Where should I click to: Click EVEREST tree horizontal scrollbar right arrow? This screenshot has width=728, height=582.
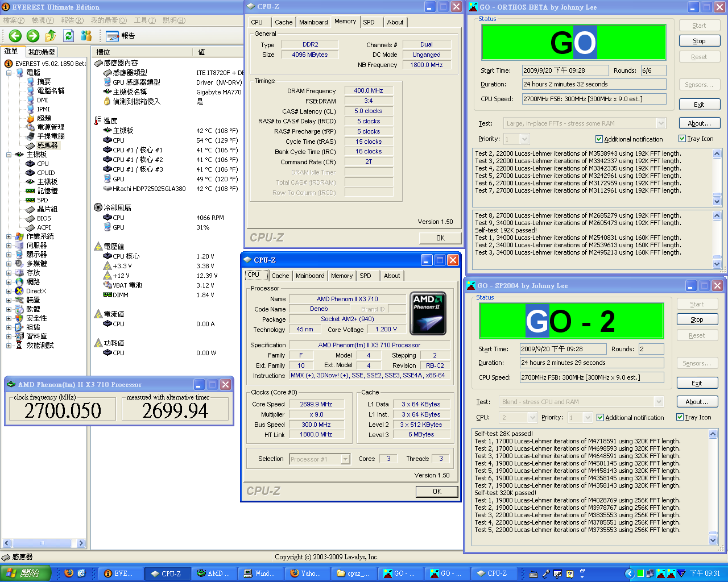[x=81, y=543]
